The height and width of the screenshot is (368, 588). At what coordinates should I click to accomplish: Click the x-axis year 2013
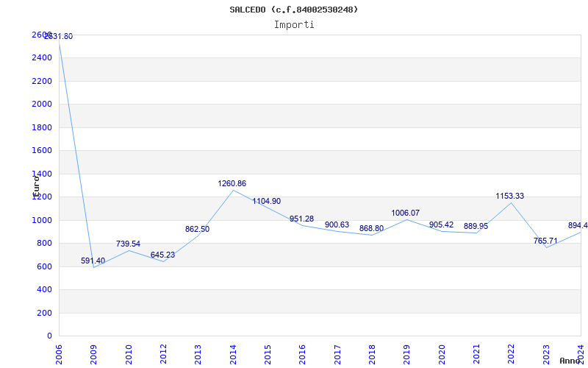tap(198, 354)
